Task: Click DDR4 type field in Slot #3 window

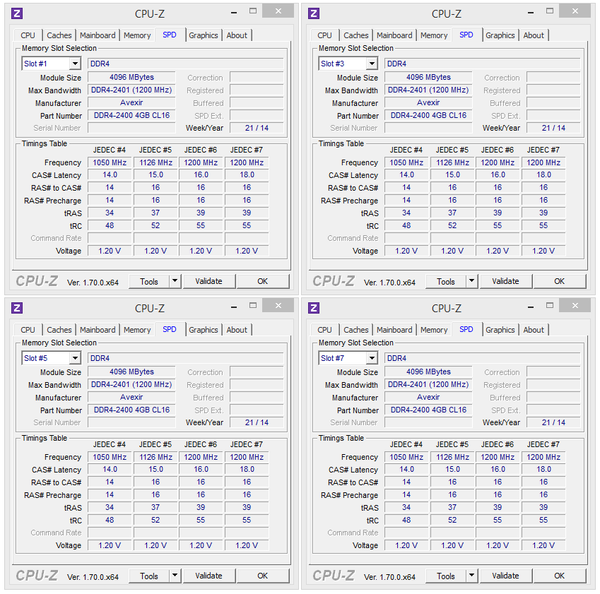Action: point(483,64)
